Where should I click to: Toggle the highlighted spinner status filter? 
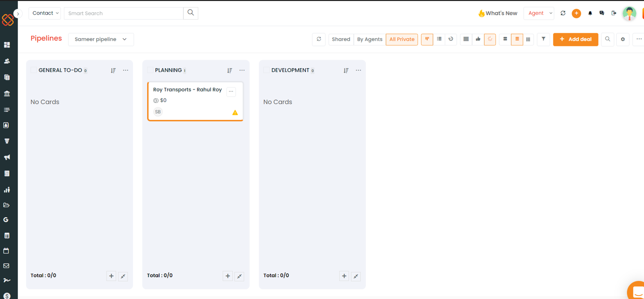(490, 39)
